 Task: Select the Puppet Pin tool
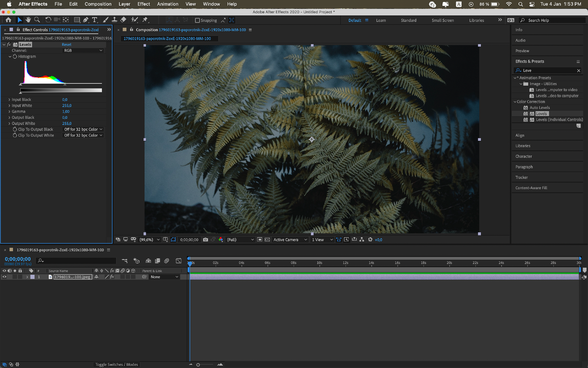(x=145, y=20)
